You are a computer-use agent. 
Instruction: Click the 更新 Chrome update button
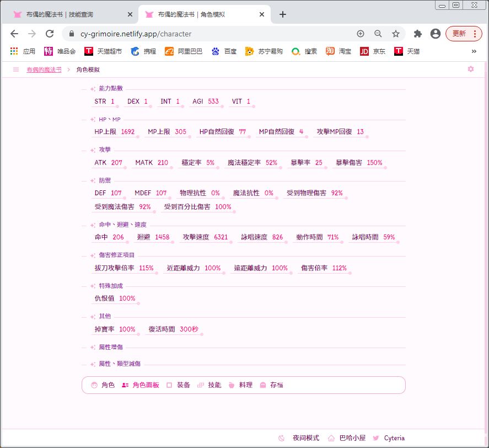click(464, 34)
